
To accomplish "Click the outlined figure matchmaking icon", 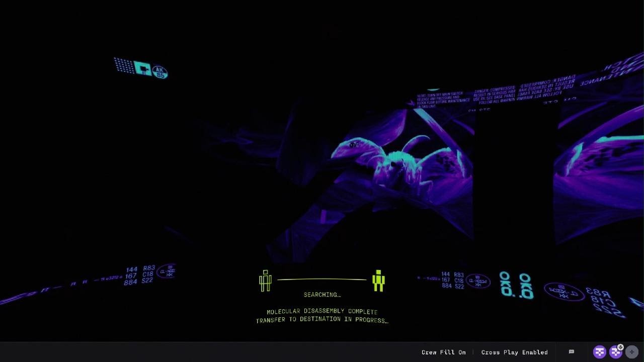I will click(265, 281).
